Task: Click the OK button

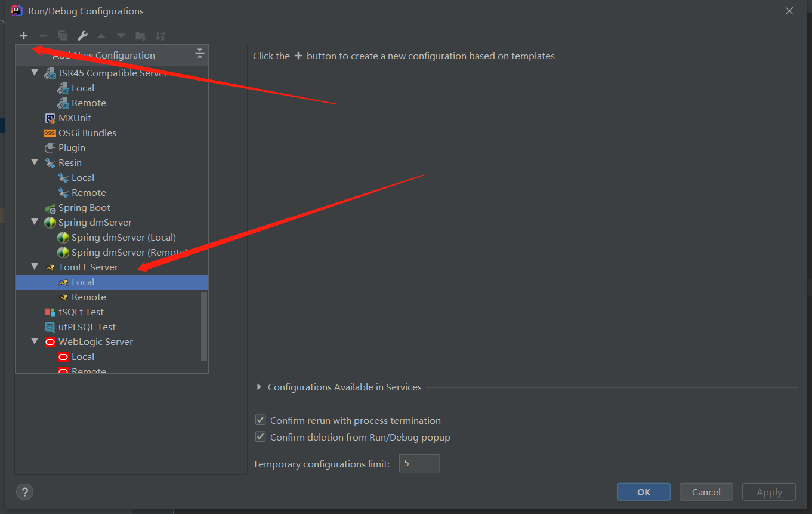Action: 644,492
